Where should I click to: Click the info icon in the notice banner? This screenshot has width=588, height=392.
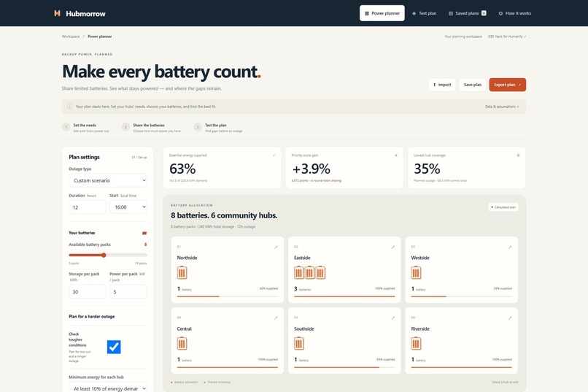(x=70, y=107)
